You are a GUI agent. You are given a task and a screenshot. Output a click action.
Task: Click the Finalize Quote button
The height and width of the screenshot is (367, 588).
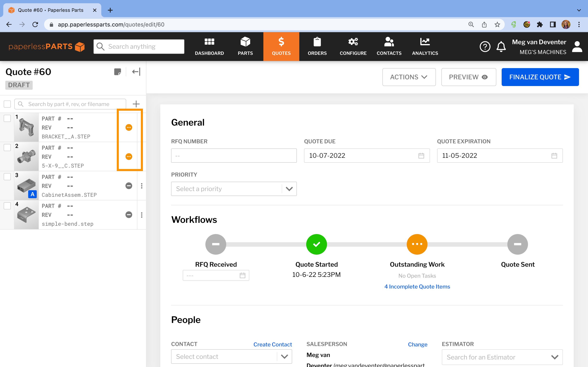540,77
